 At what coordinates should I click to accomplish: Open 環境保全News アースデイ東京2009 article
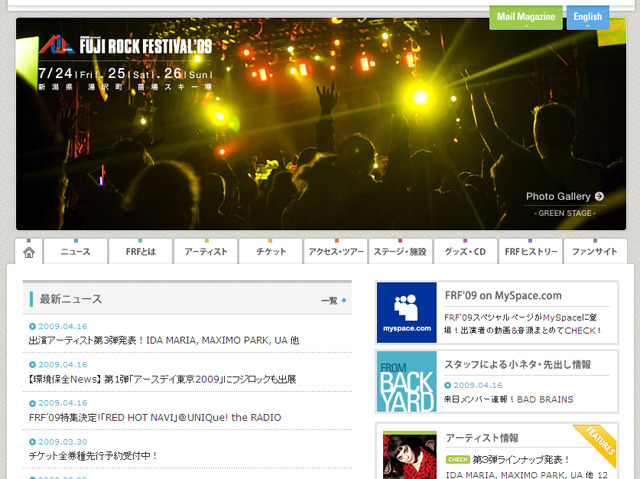[162, 379]
